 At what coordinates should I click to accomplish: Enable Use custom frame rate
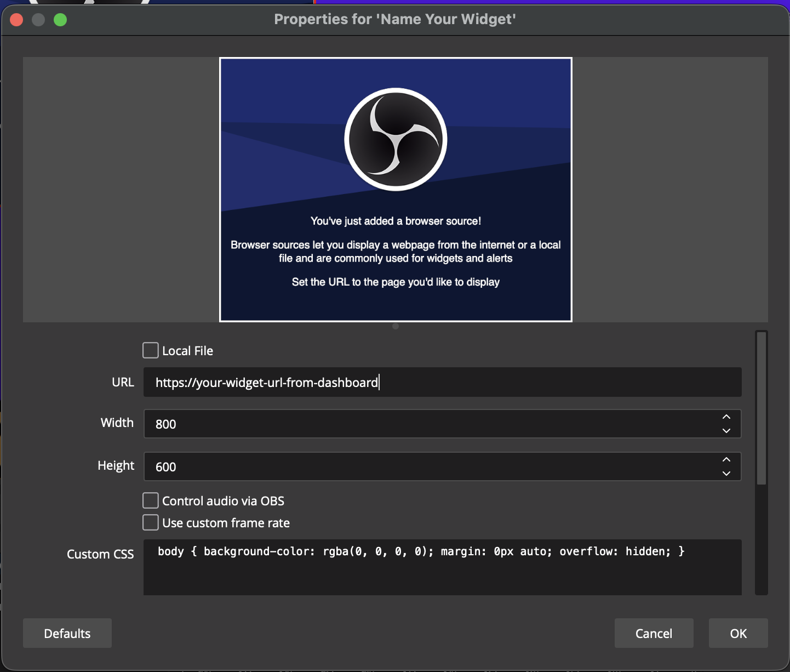pyautogui.click(x=151, y=522)
